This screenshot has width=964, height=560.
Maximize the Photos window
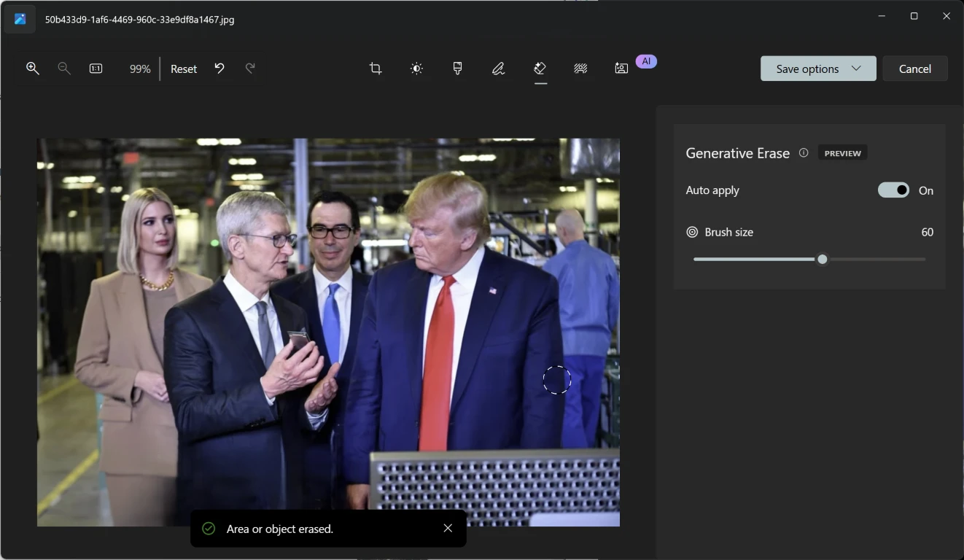click(x=914, y=16)
